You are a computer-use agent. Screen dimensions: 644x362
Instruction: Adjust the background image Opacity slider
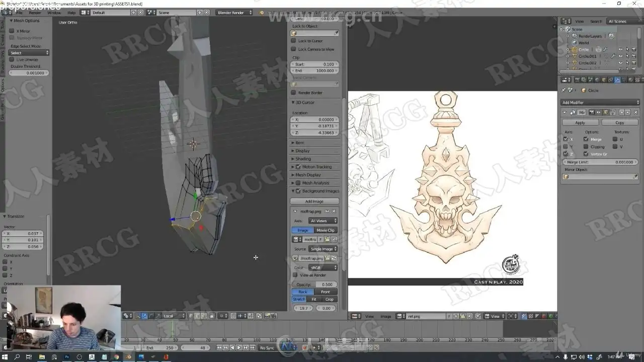315,285
